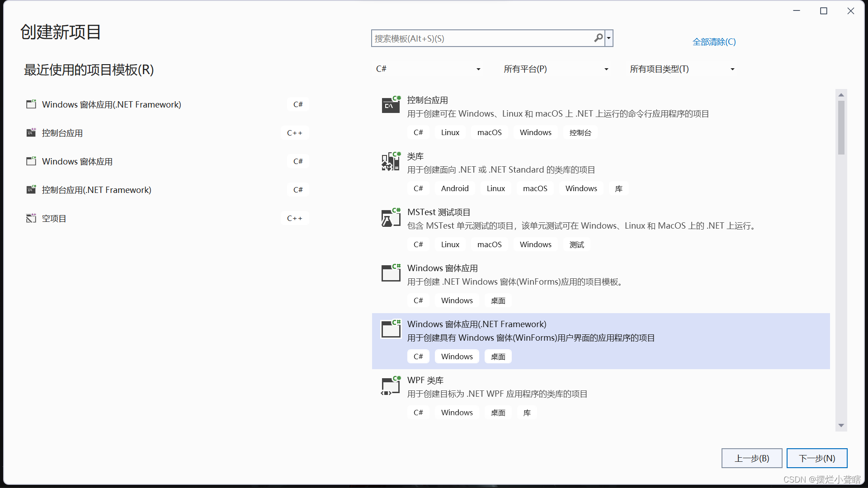Open the 所有项目类型 dropdown

(682, 69)
